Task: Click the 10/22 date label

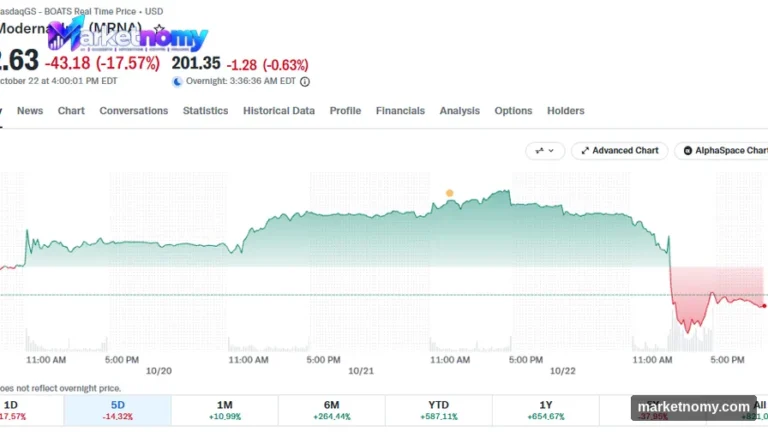Action: tap(563, 371)
